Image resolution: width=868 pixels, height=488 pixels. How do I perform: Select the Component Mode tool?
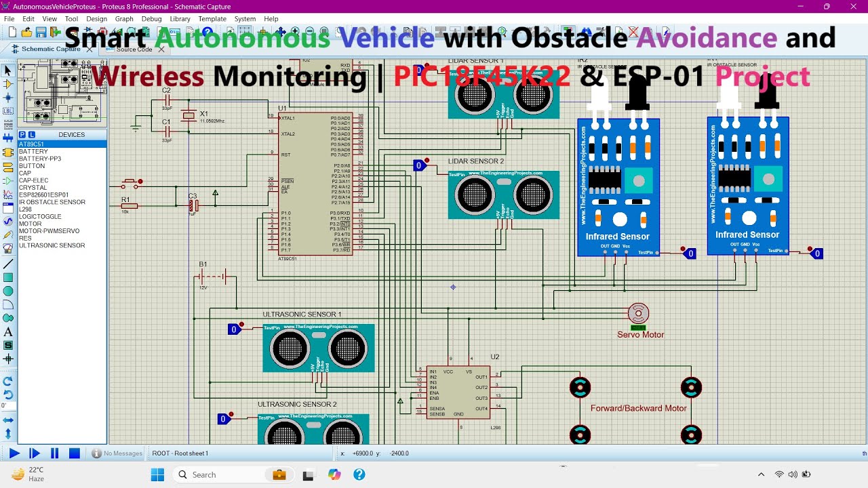(8, 84)
